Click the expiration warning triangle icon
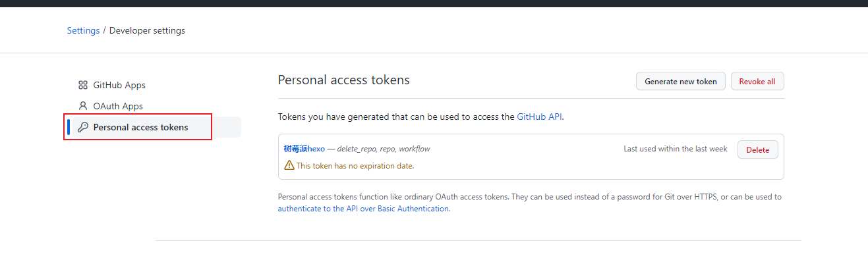This screenshot has width=868, height=266. point(289,165)
